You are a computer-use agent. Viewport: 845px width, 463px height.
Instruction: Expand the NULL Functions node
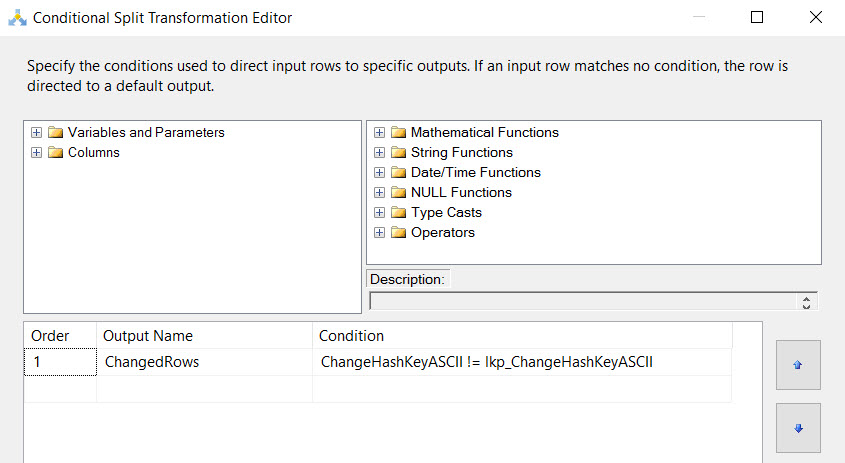coord(379,192)
